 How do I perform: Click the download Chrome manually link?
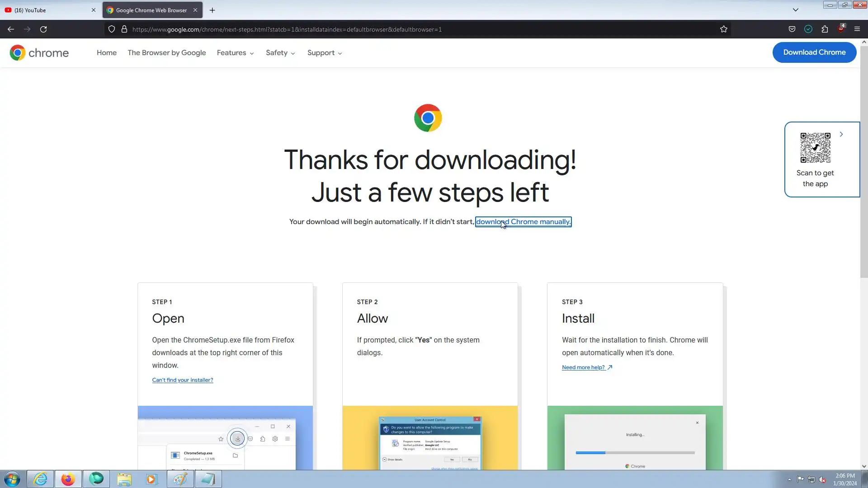tap(523, 222)
